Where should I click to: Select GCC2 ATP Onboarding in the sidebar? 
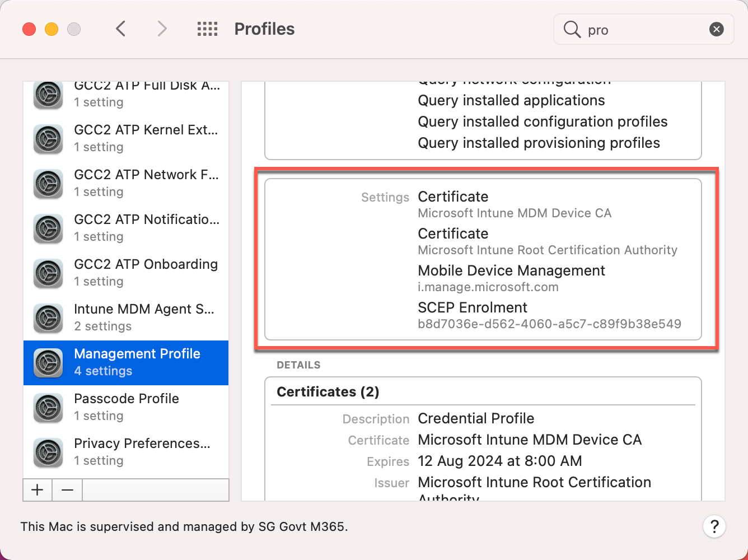(146, 272)
